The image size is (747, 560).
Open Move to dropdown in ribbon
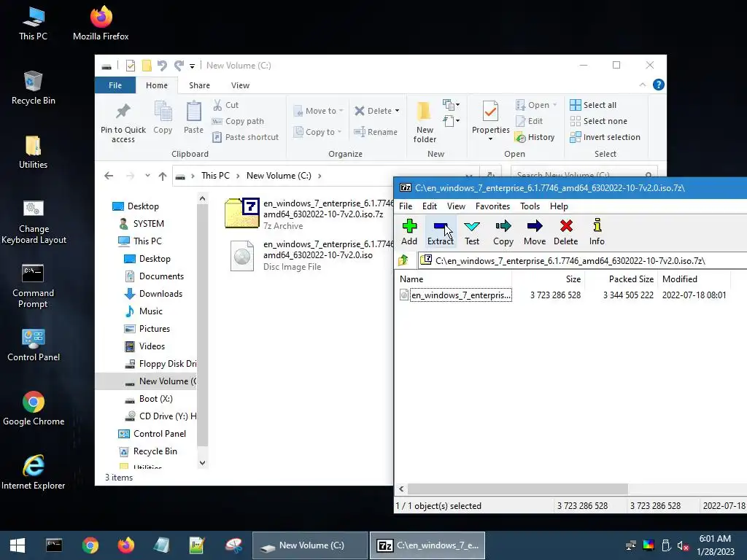click(x=318, y=111)
